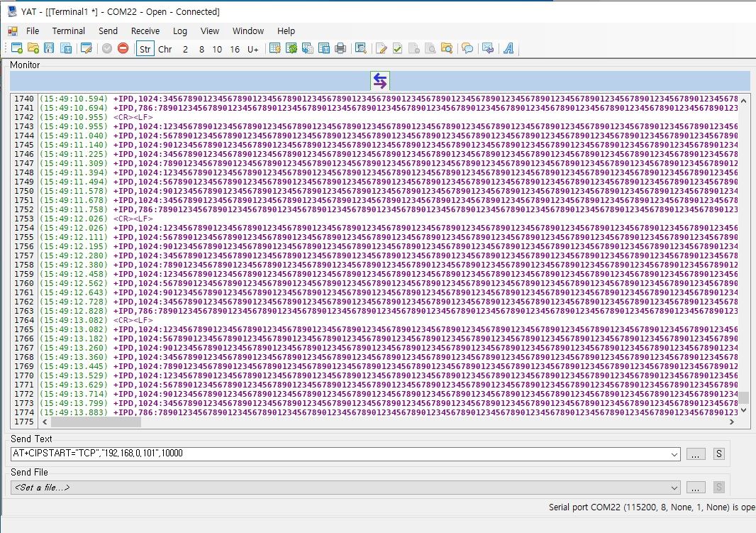Image resolution: width=756 pixels, height=533 pixels.
Task: Switch radix to decimal (10)
Action: point(218,49)
